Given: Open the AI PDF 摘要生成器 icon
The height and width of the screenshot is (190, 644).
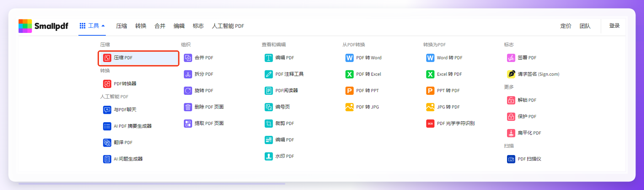Looking at the screenshot, I should 107,126.
